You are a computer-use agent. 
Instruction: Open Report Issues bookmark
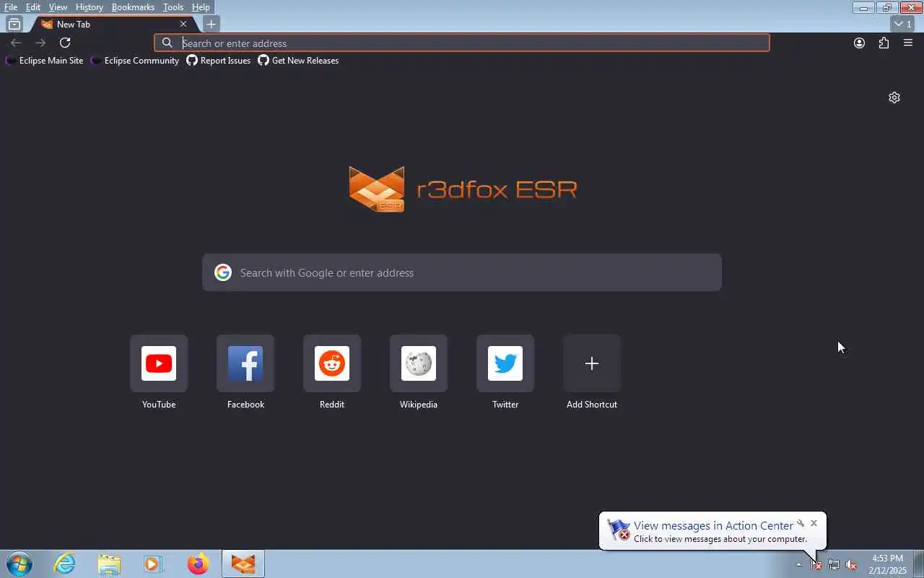219,61
